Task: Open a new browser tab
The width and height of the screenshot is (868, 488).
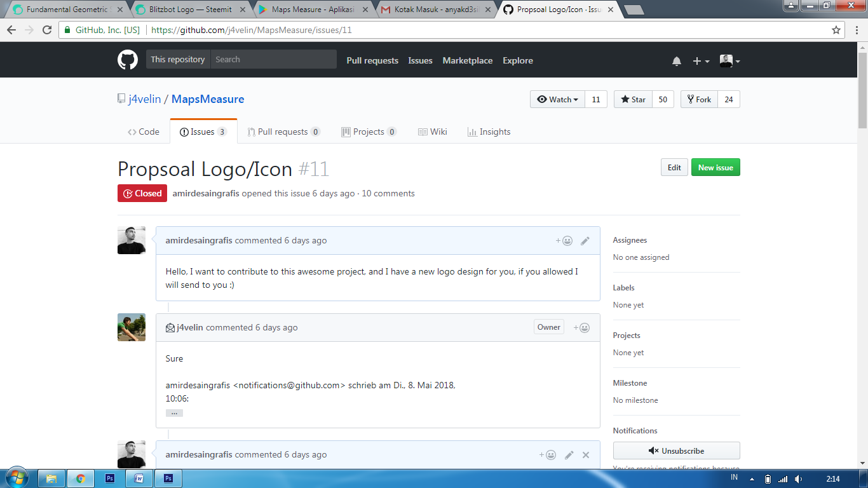Action: pos(634,10)
